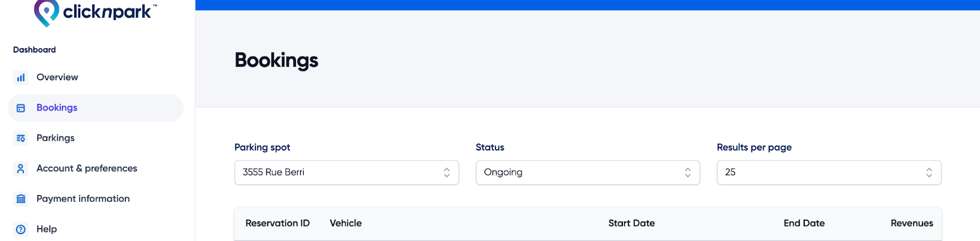Open the Status dropdown showing Ongoing

click(x=588, y=172)
